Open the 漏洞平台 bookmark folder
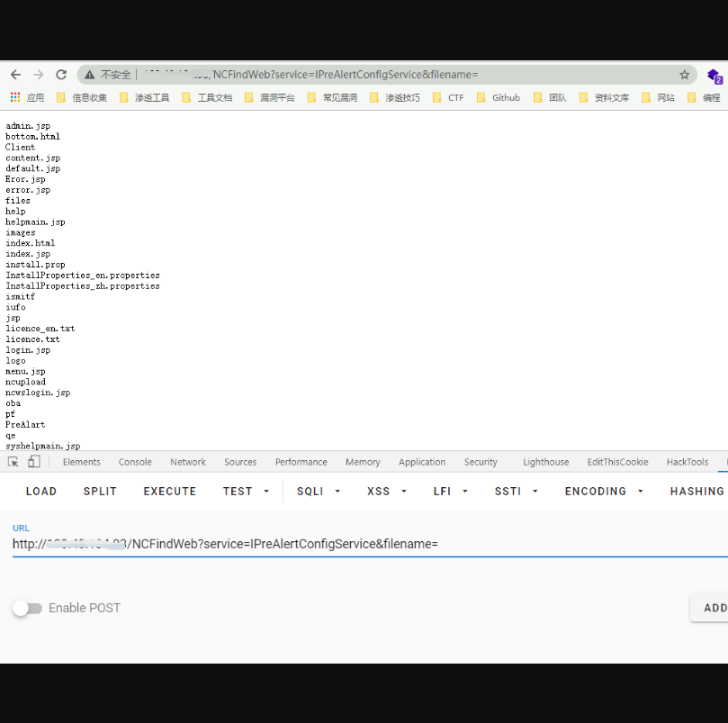This screenshot has width=728, height=723. pos(270,97)
